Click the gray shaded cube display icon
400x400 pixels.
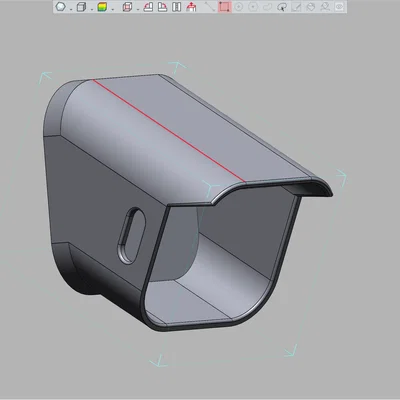(81, 7)
